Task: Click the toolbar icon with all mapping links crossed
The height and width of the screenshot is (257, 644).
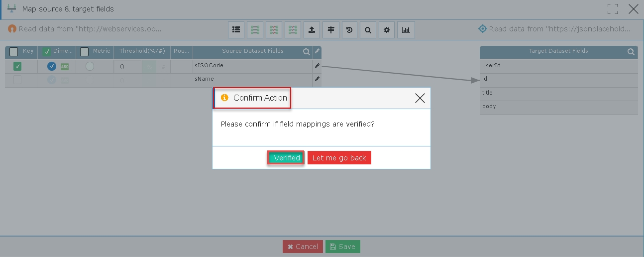Action: coord(274,30)
